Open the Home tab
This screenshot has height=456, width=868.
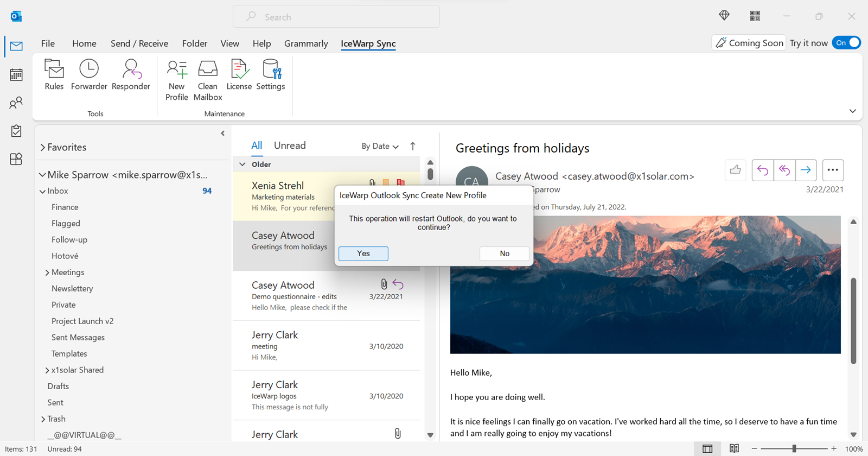click(x=84, y=43)
